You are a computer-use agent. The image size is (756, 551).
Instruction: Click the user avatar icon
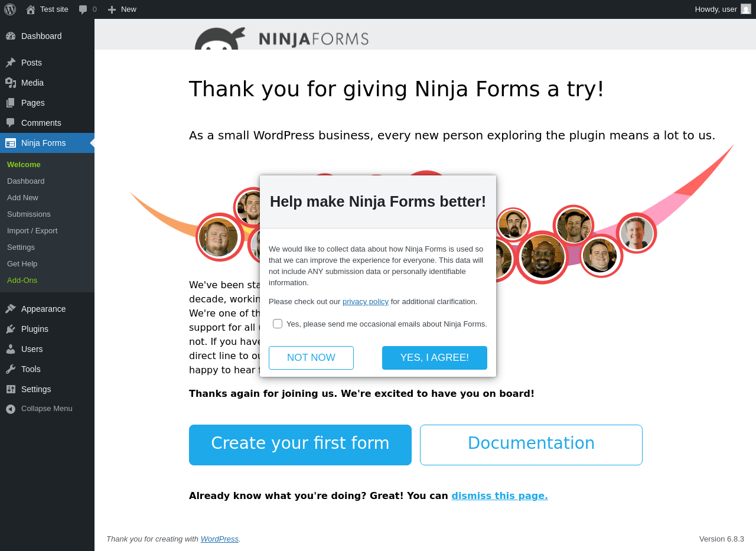(746, 9)
